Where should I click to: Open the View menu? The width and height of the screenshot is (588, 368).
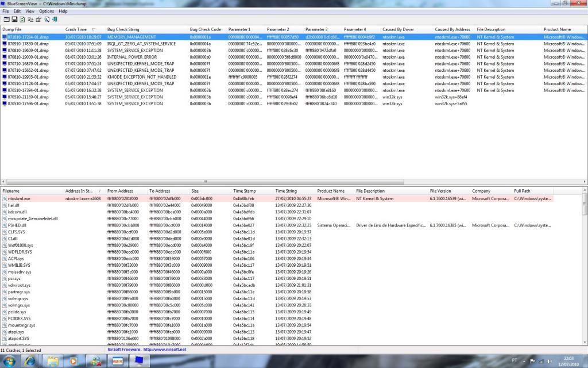coord(30,11)
